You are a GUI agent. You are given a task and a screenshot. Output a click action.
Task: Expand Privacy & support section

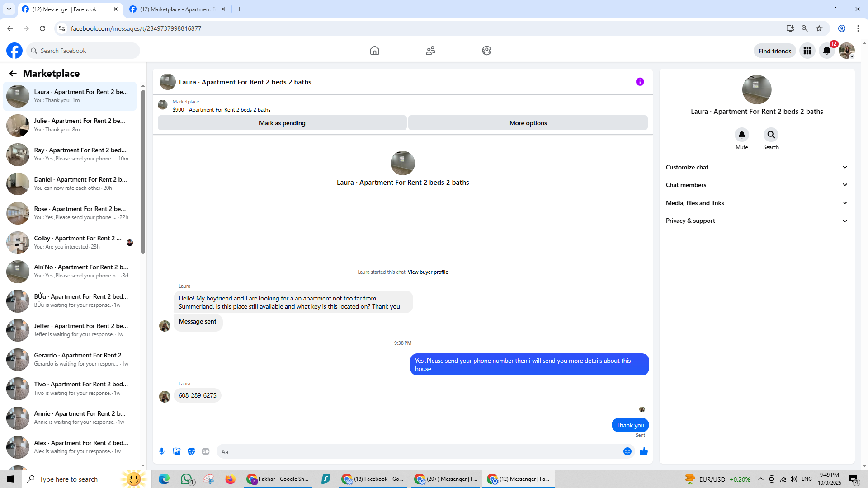pyautogui.click(x=756, y=221)
